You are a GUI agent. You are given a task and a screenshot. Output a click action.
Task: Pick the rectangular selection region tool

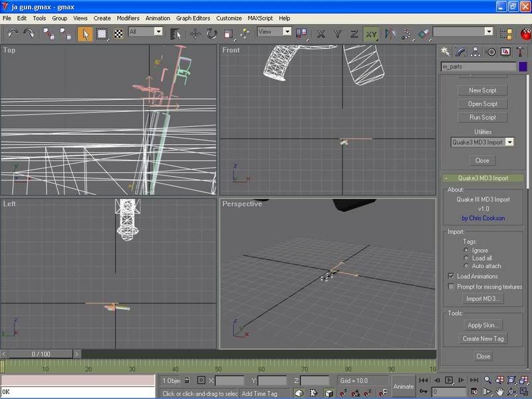102,34
